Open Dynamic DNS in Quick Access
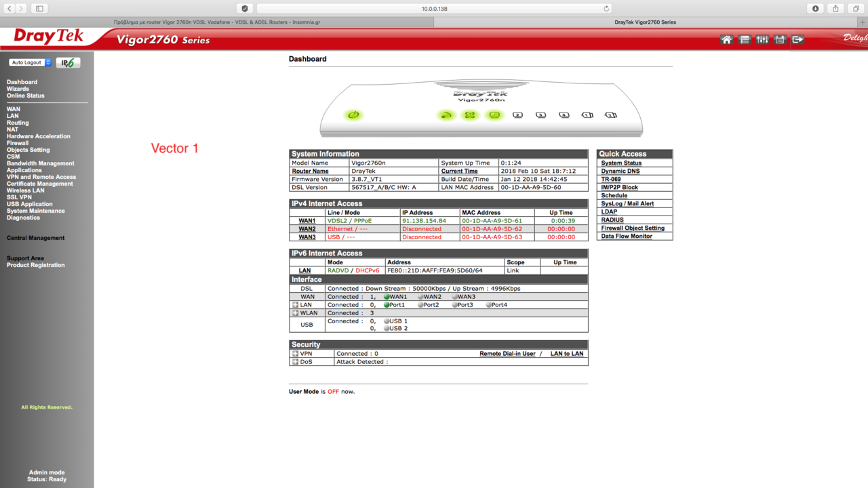868x488 pixels. [620, 171]
